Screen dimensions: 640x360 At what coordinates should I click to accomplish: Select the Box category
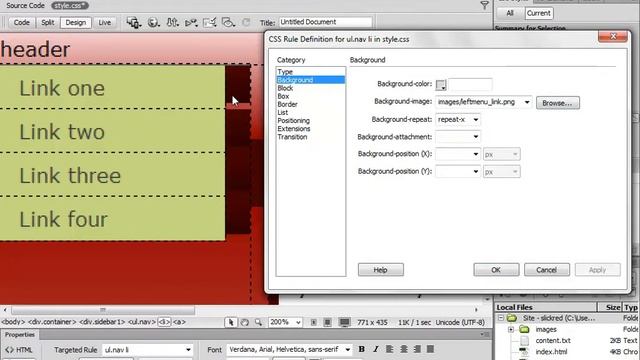click(x=283, y=96)
